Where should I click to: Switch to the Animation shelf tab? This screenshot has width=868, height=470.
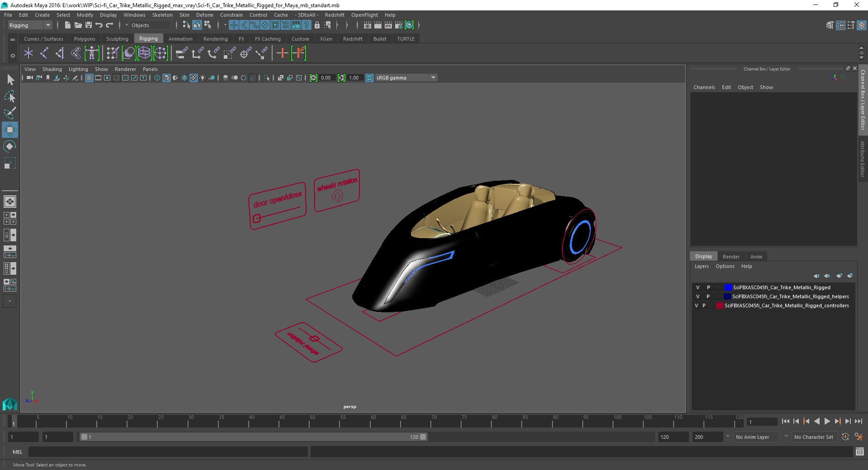tap(180, 39)
